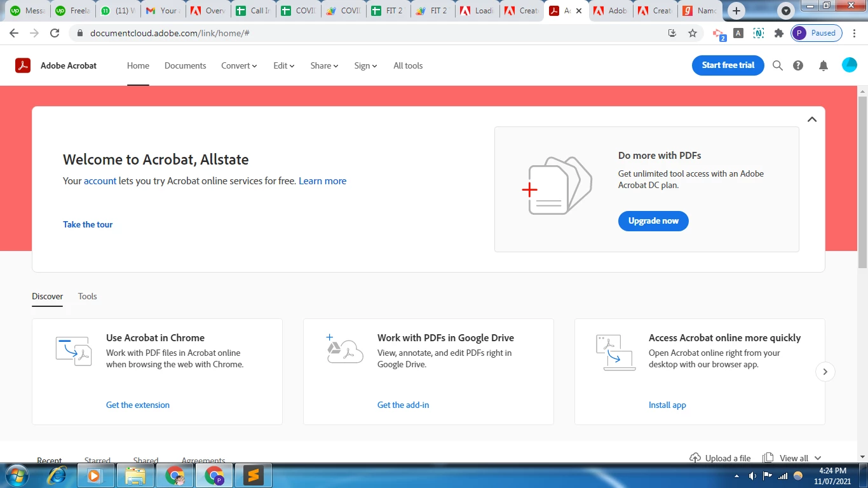Select the Discover tab
Image resolution: width=868 pixels, height=488 pixels.
(48, 296)
